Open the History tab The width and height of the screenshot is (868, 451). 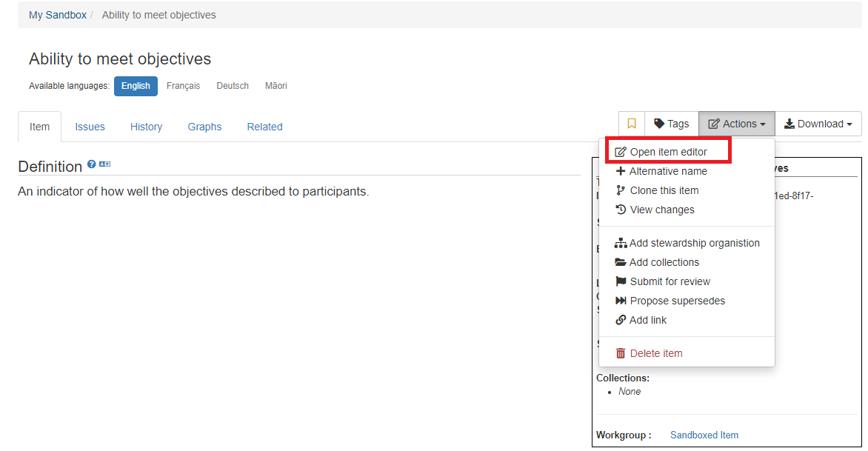click(146, 127)
